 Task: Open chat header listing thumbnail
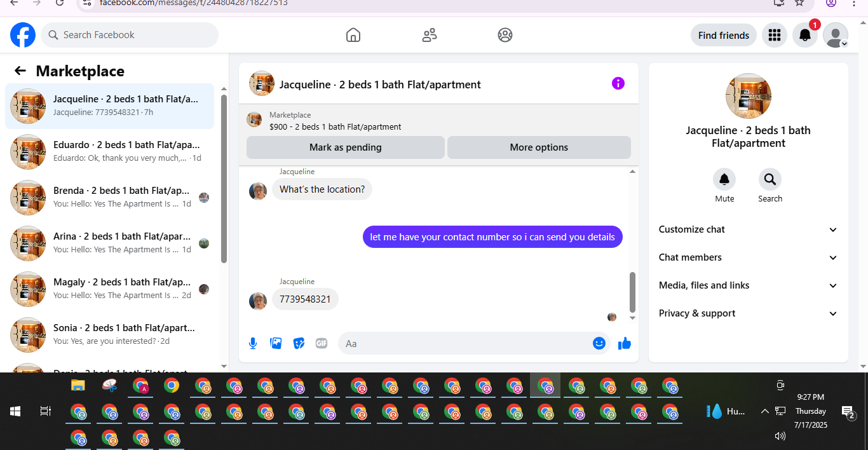click(262, 83)
